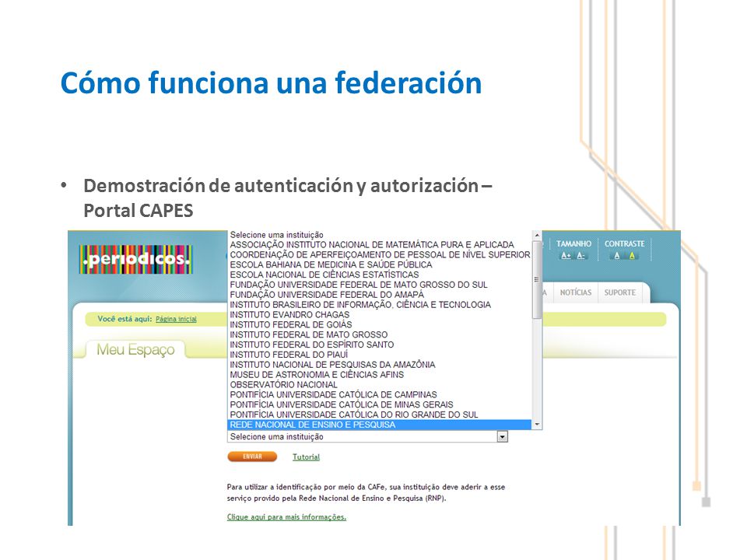
Task: Click the top Selecione uma instituição list entry
Action: (x=379, y=235)
